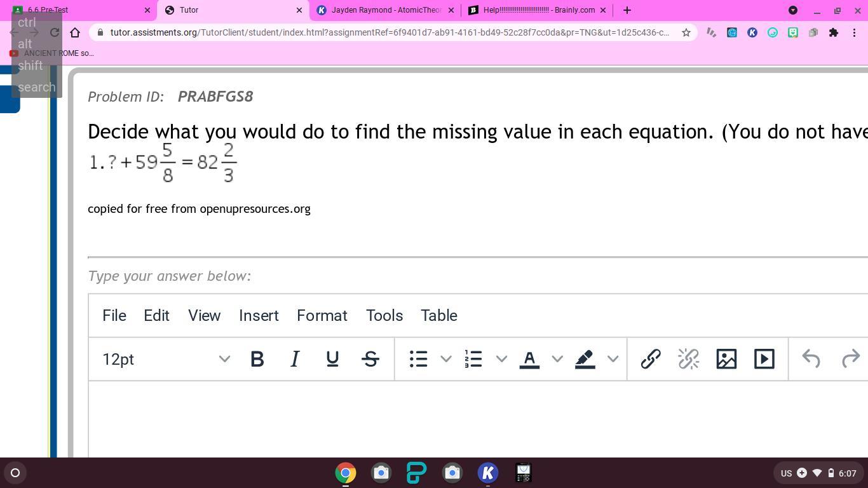Click the insert link icon

pos(651,359)
